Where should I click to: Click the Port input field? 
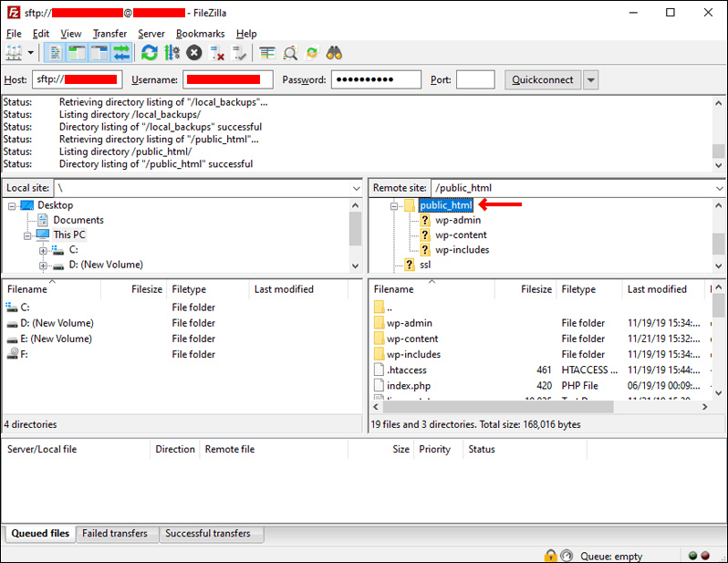475,79
